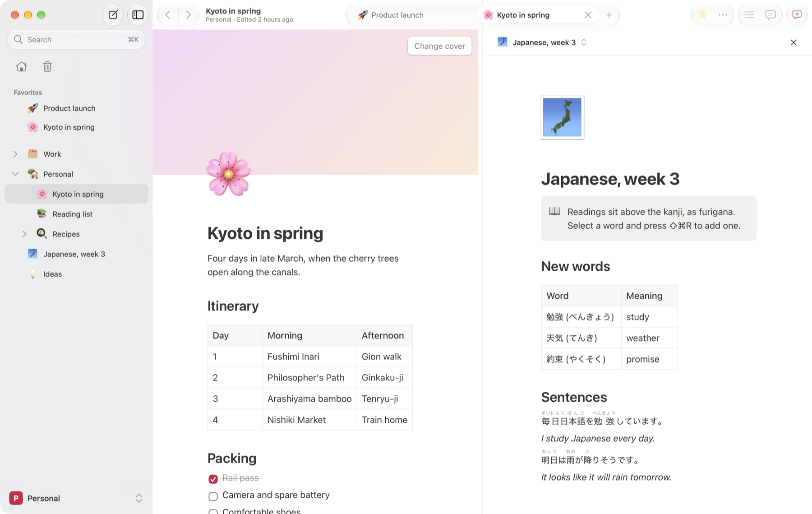Click the Nishiki Market table cell
The image size is (812, 514).
(309, 420)
